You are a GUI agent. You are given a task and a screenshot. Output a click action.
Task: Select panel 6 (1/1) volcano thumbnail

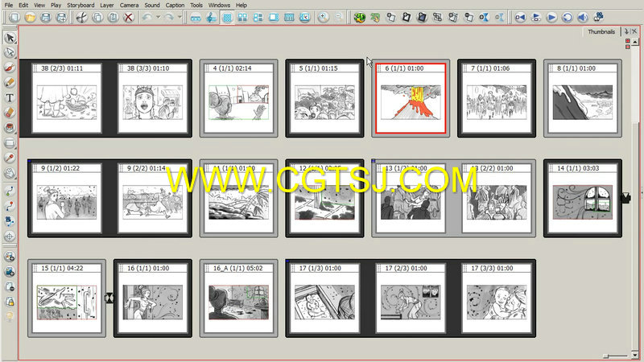[x=411, y=98]
